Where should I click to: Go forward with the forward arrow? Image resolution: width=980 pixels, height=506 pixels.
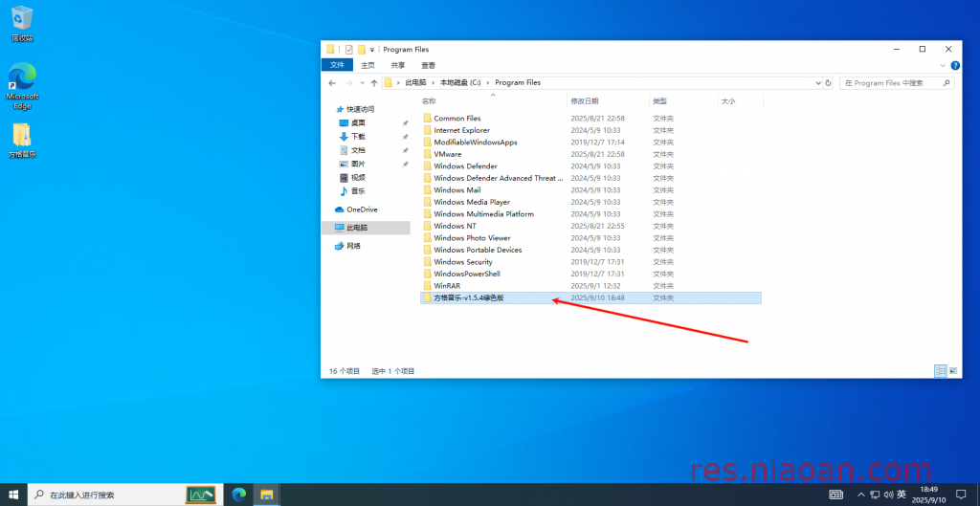pyautogui.click(x=348, y=82)
